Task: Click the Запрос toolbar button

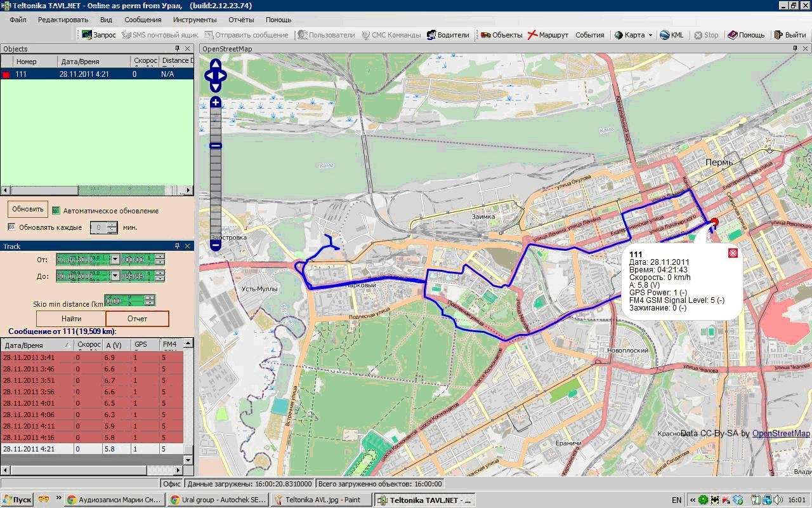Action: pos(99,35)
